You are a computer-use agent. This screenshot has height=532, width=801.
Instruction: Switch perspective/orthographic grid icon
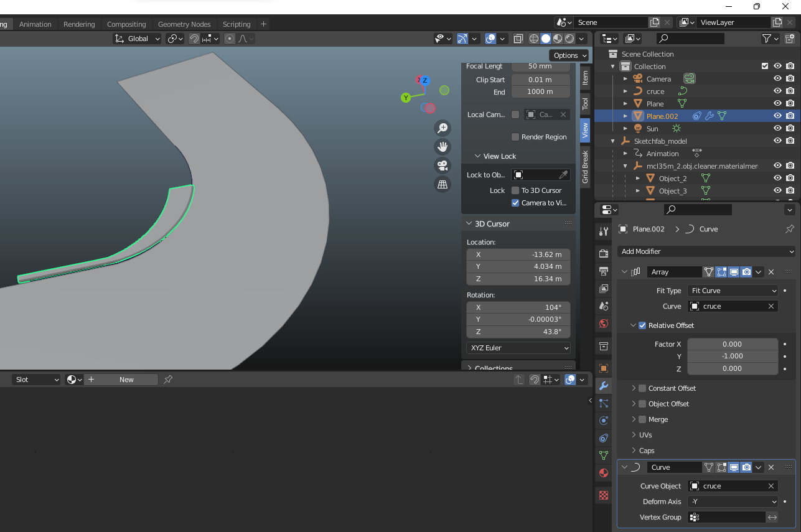443,184
